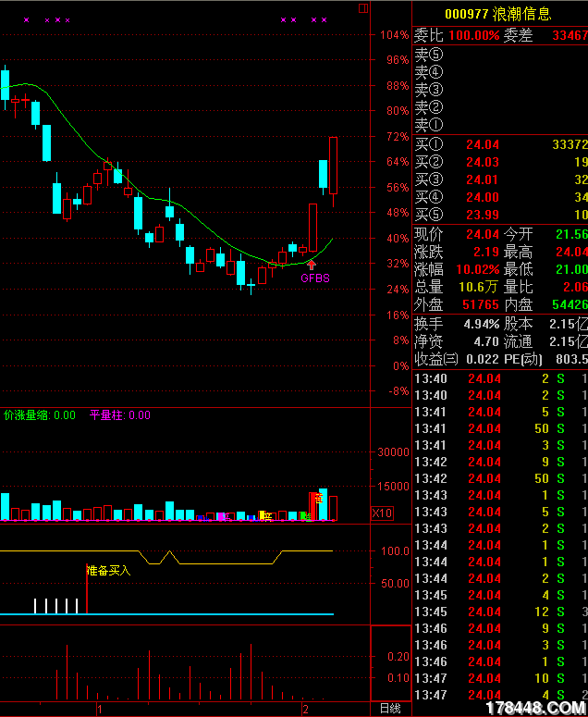This screenshot has height=717, width=588.
Task: Click timeline marker 1 on date axis
Action: click(x=98, y=709)
